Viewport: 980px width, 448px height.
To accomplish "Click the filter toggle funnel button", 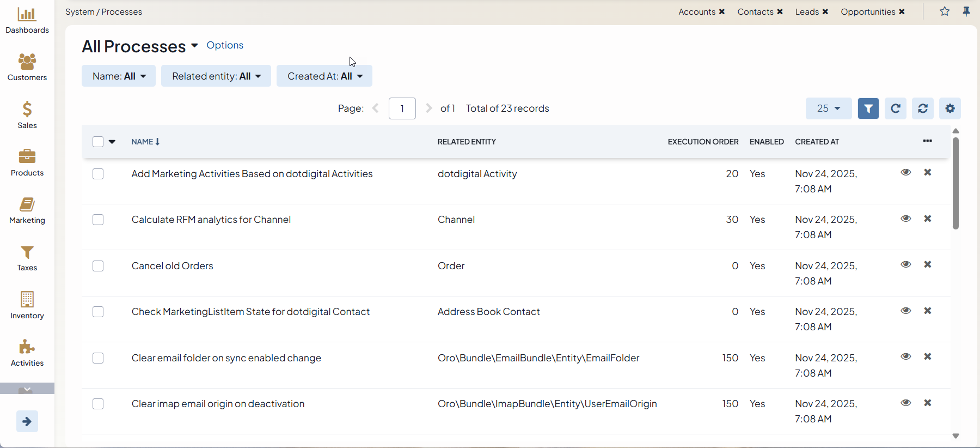I will tap(868, 108).
